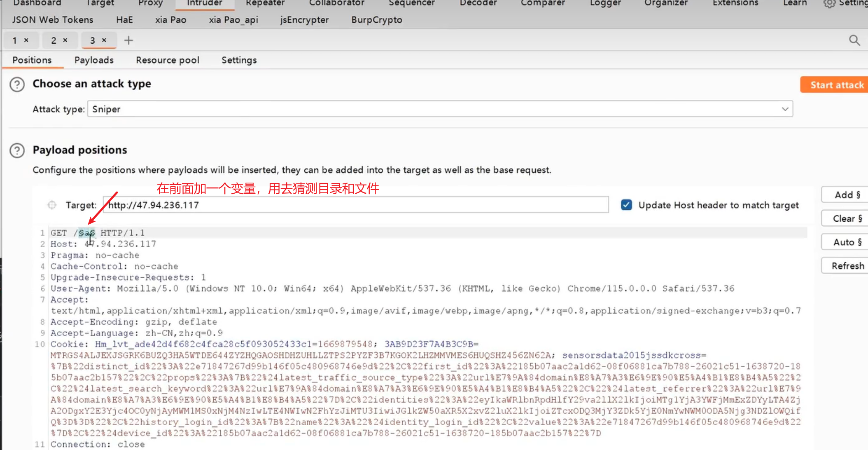Open the Resource pool tab
This screenshot has height=450, width=868.
pyautogui.click(x=168, y=60)
